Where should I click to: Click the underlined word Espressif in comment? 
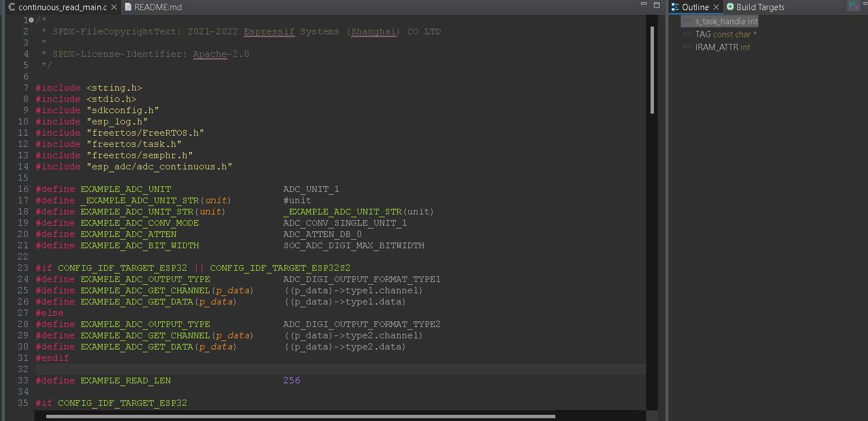tap(269, 32)
